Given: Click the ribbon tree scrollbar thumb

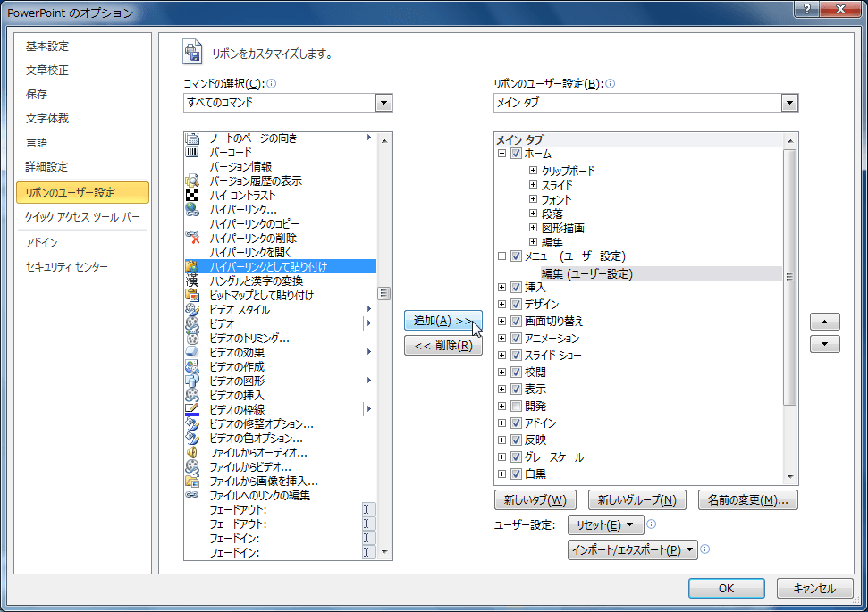Looking at the screenshot, I should pos(790,277).
